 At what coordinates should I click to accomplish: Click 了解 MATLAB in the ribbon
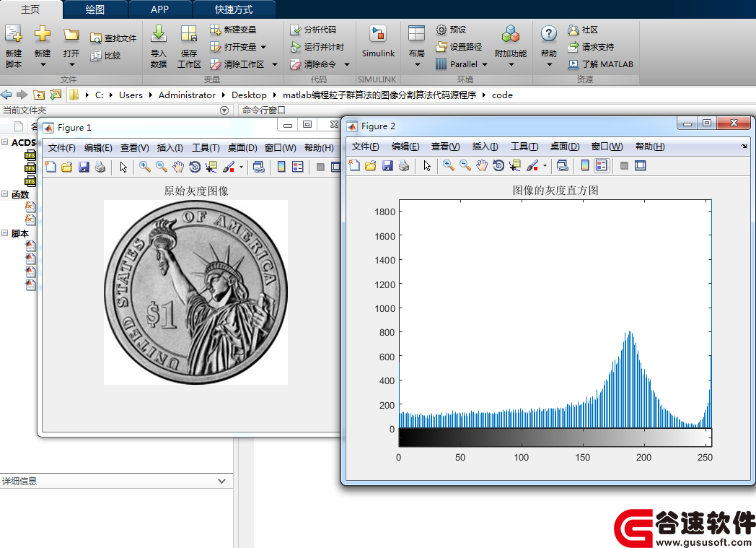601,64
